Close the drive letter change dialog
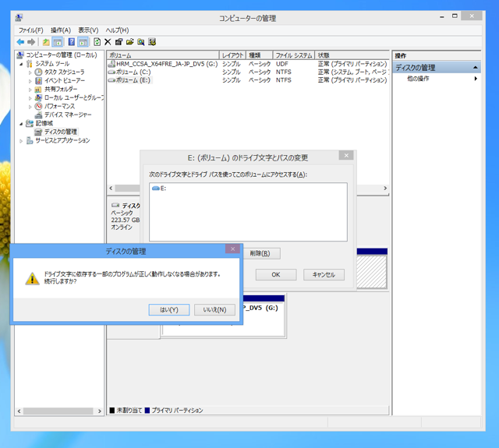499x448 pixels. pos(346,155)
